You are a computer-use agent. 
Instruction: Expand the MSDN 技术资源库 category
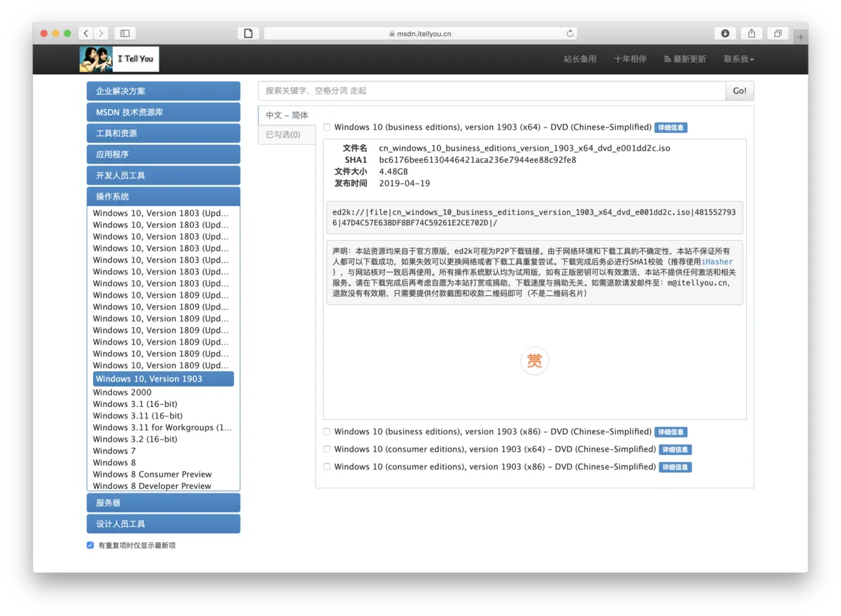tap(163, 112)
